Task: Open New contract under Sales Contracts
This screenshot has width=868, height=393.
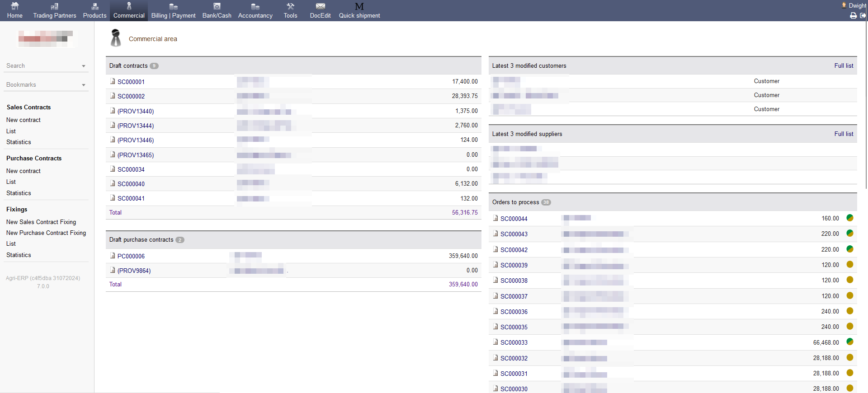Action: point(24,120)
